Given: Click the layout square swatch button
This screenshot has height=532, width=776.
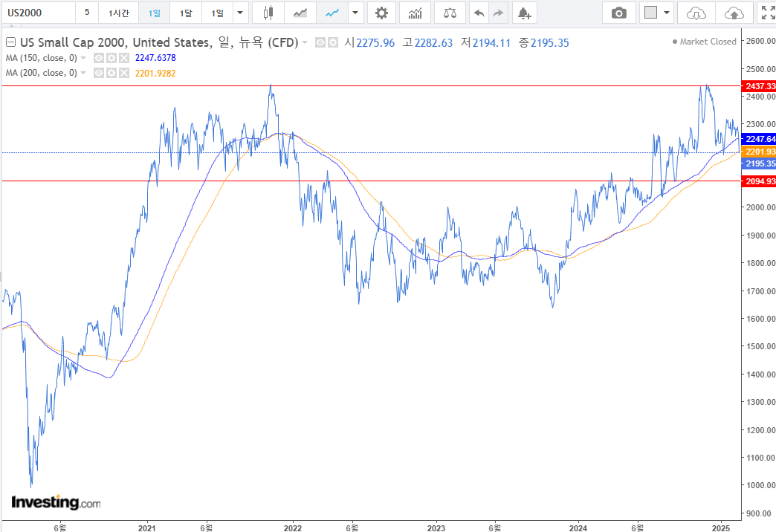Looking at the screenshot, I should click(x=651, y=13).
